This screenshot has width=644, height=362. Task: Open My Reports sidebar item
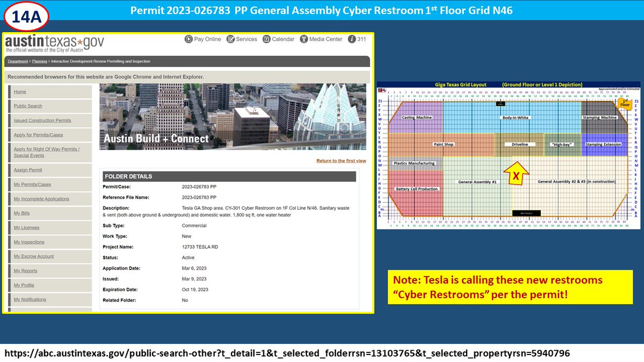pos(25,271)
